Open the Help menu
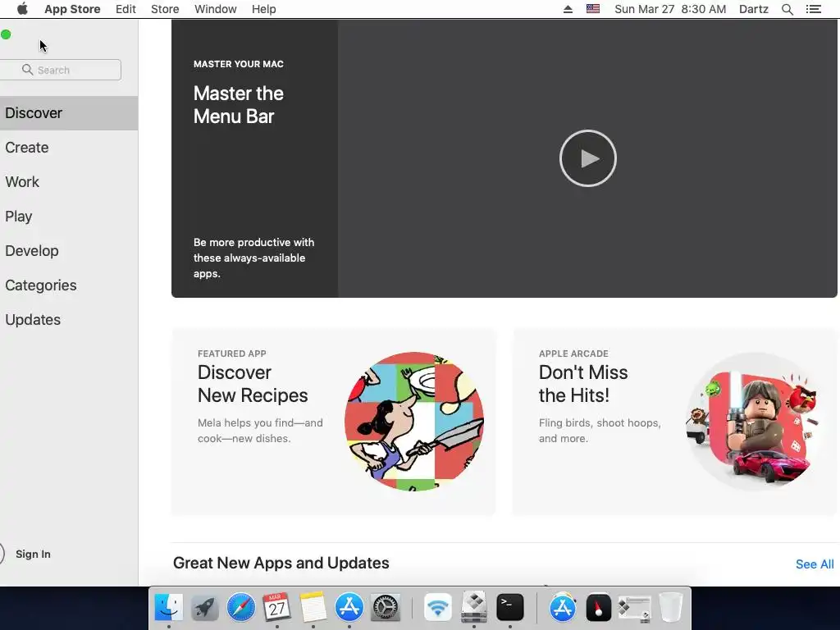 coord(264,9)
